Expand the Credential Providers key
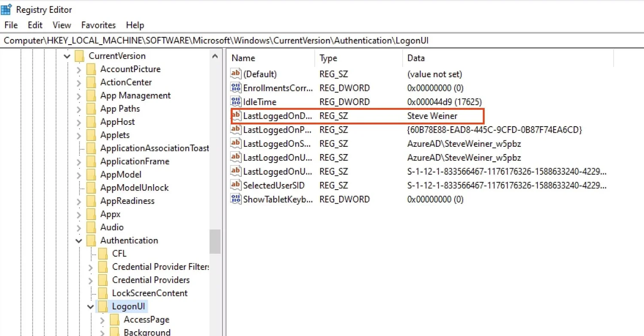This screenshot has height=336, width=644. (91, 280)
